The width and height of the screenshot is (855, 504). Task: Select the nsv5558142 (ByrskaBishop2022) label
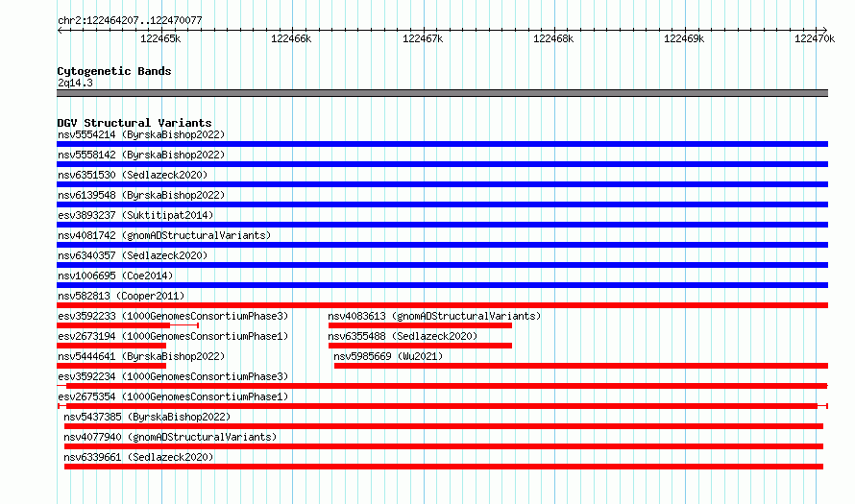[141, 155]
